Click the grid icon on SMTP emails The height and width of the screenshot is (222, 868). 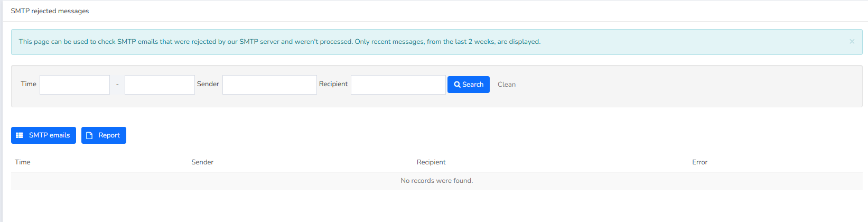pyautogui.click(x=20, y=135)
